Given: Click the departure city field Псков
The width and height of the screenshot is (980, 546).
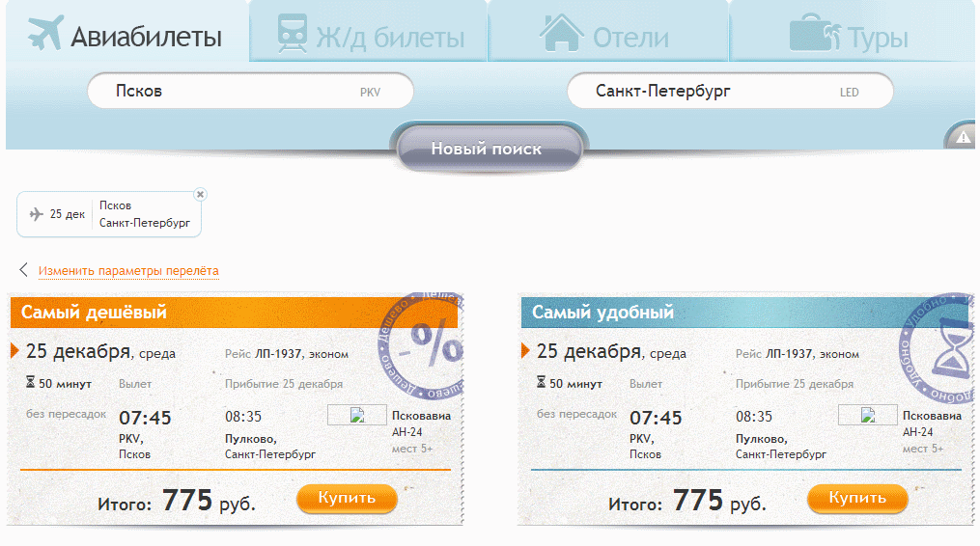Looking at the screenshot, I should point(251,92).
